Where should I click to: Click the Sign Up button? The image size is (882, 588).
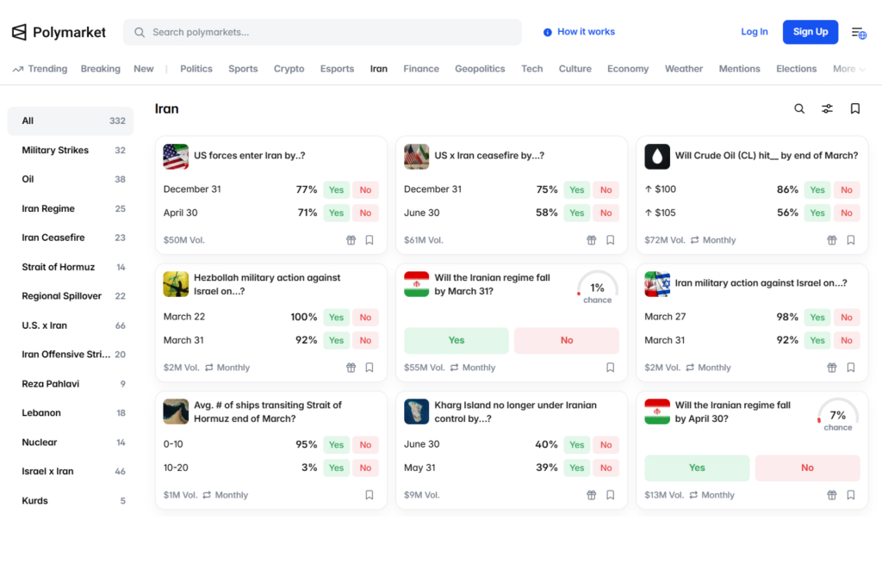tap(810, 32)
